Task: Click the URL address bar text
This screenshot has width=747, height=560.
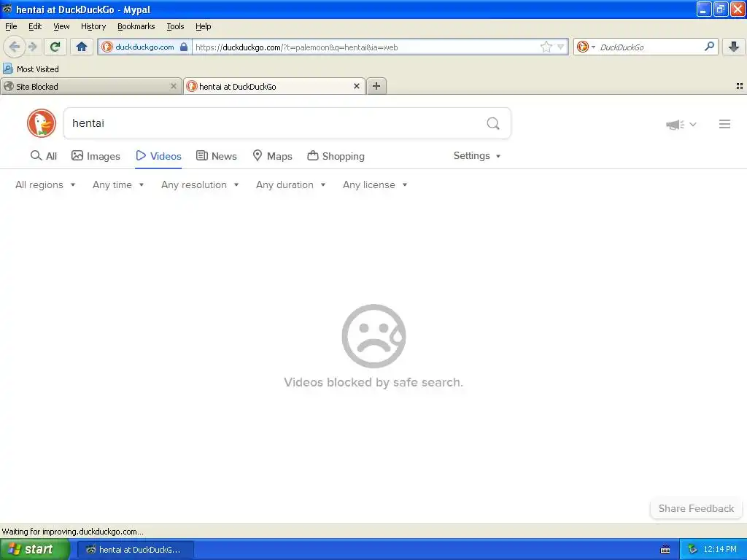Action: coord(296,47)
